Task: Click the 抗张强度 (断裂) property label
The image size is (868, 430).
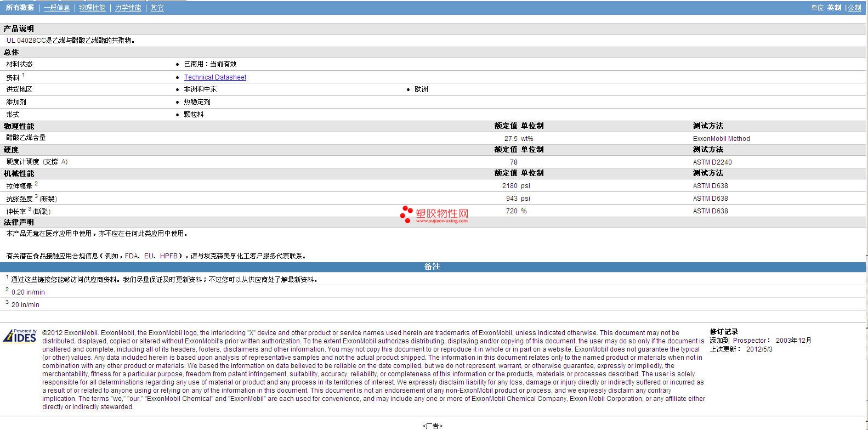Action: (31, 199)
